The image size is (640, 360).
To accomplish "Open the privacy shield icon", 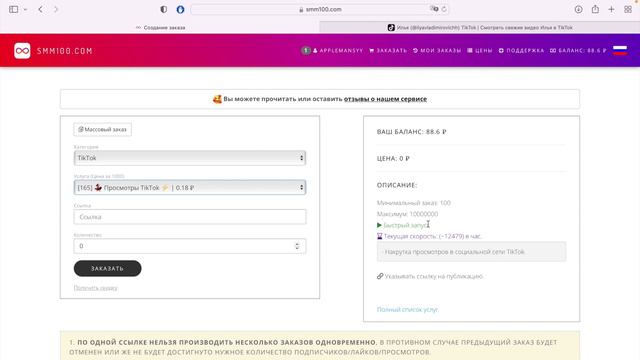I will pos(164,9).
